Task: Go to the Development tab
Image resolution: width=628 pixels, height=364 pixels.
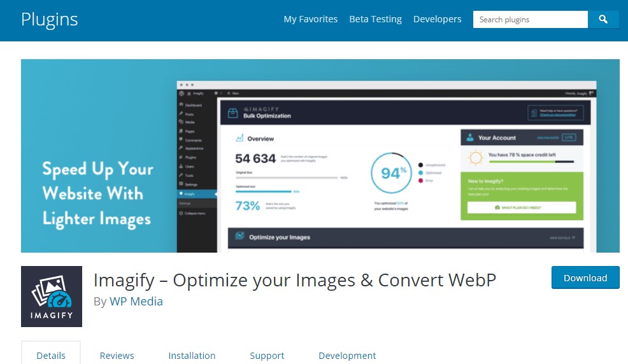Action: point(347,355)
